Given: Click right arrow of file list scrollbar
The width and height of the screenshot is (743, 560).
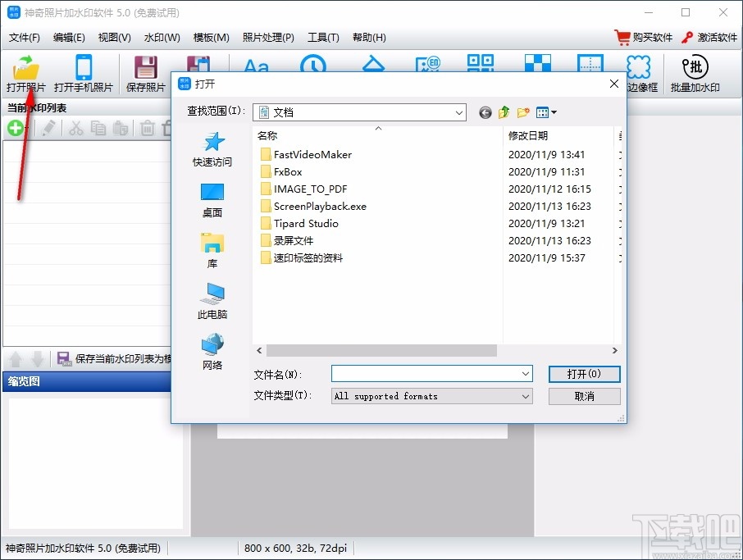Looking at the screenshot, I should pyautogui.click(x=614, y=351).
